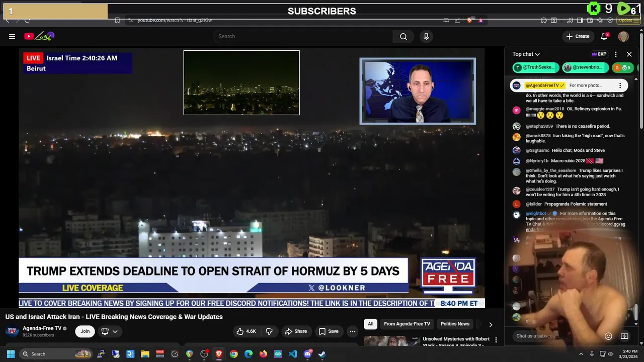Open Google Chrome from the taskbar
The image size is (644, 362).
[234, 354]
